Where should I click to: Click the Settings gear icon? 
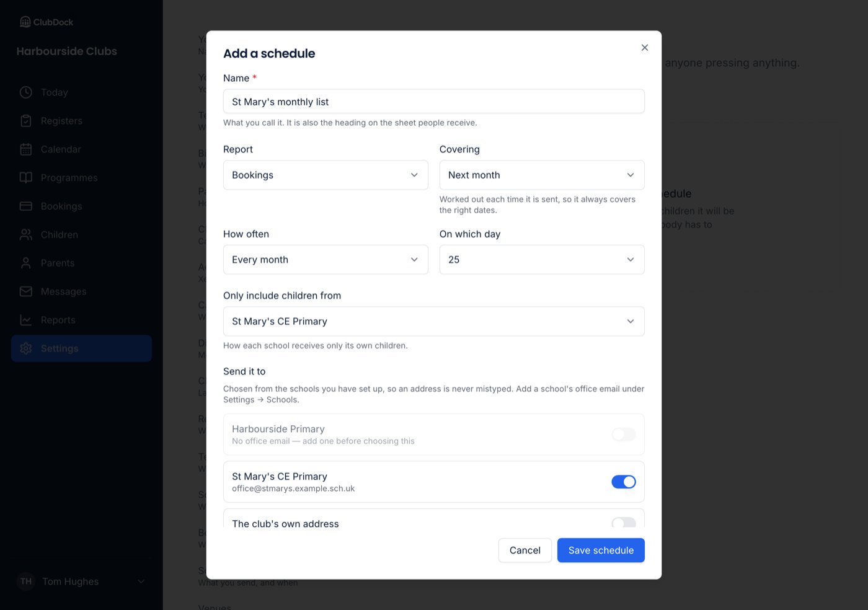pyautogui.click(x=26, y=348)
